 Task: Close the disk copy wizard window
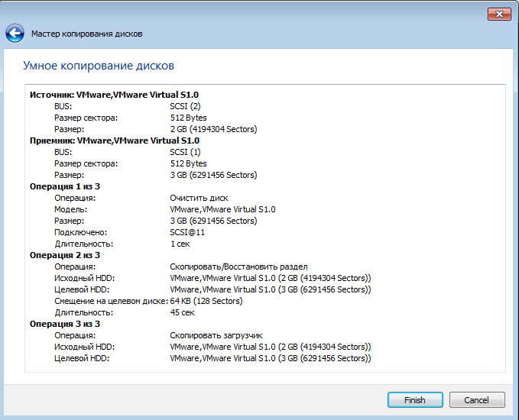pyautogui.click(x=499, y=14)
